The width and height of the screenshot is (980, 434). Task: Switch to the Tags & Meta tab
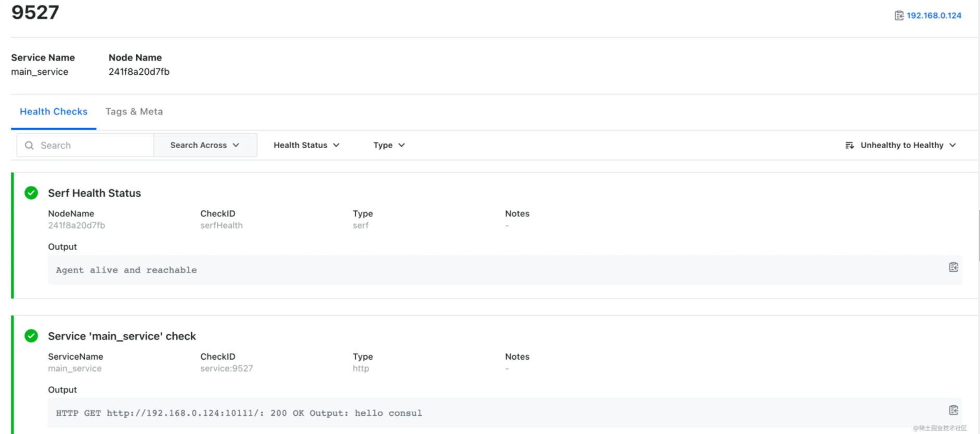click(x=134, y=112)
